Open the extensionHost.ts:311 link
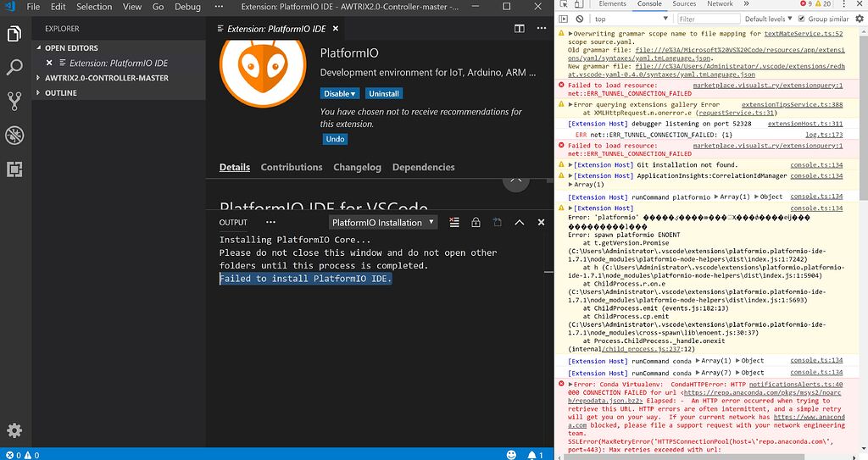 pos(805,124)
